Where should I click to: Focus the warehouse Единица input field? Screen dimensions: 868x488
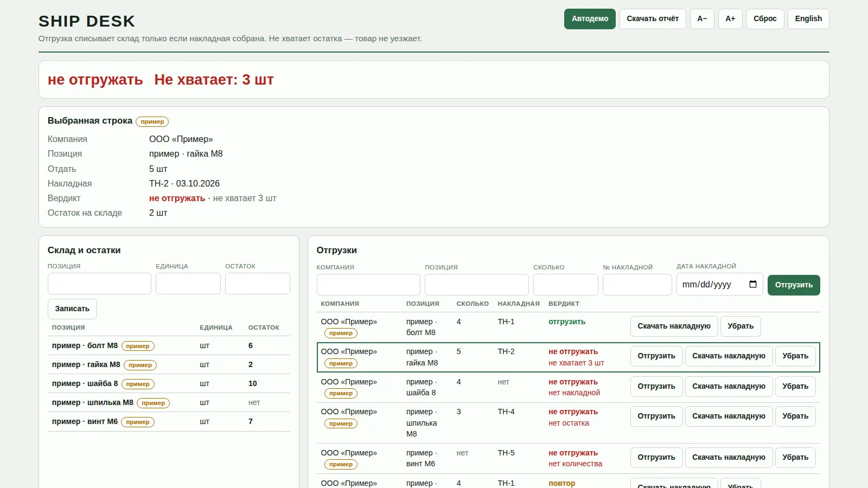click(x=188, y=284)
